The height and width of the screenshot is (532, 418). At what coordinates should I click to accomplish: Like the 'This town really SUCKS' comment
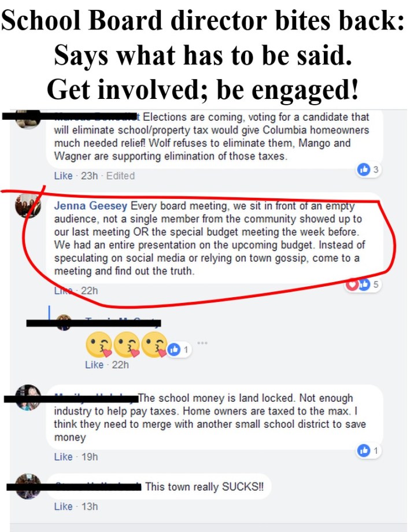[x=64, y=507]
